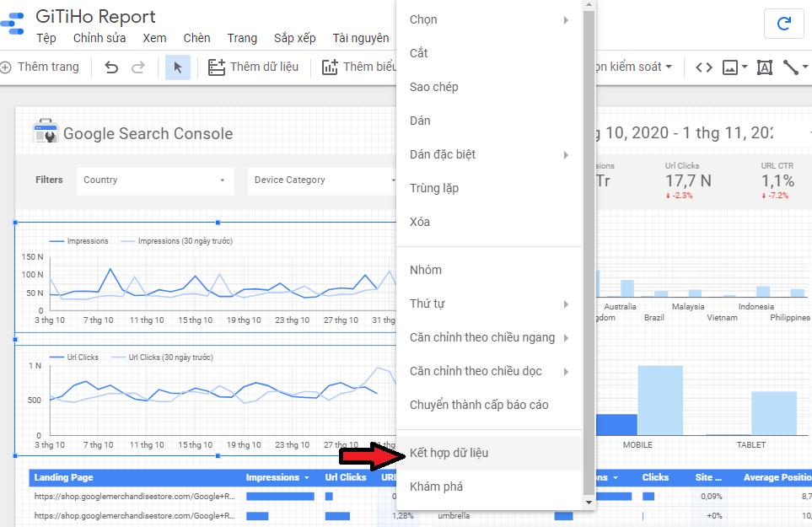This screenshot has width=812, height=527.
Task: Click the Url Clicks column header
Action: click(x=346, y=478)
